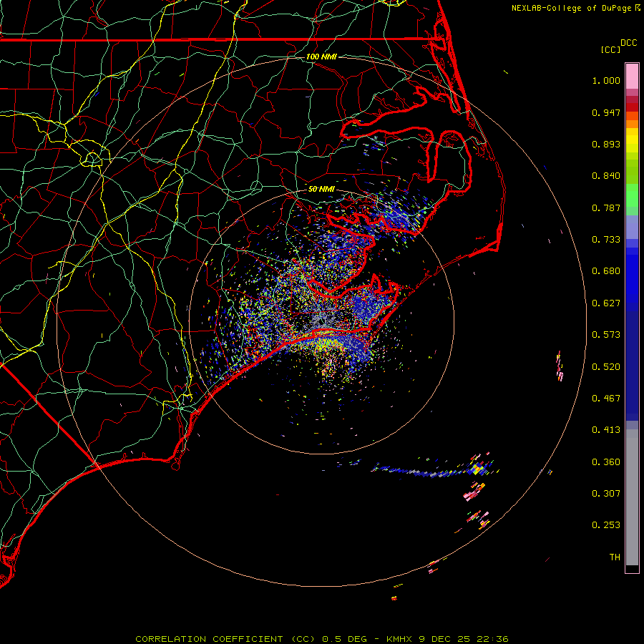Click the pink segment of color bar
This screenshot has width=644, height=644.
point(632,77)
